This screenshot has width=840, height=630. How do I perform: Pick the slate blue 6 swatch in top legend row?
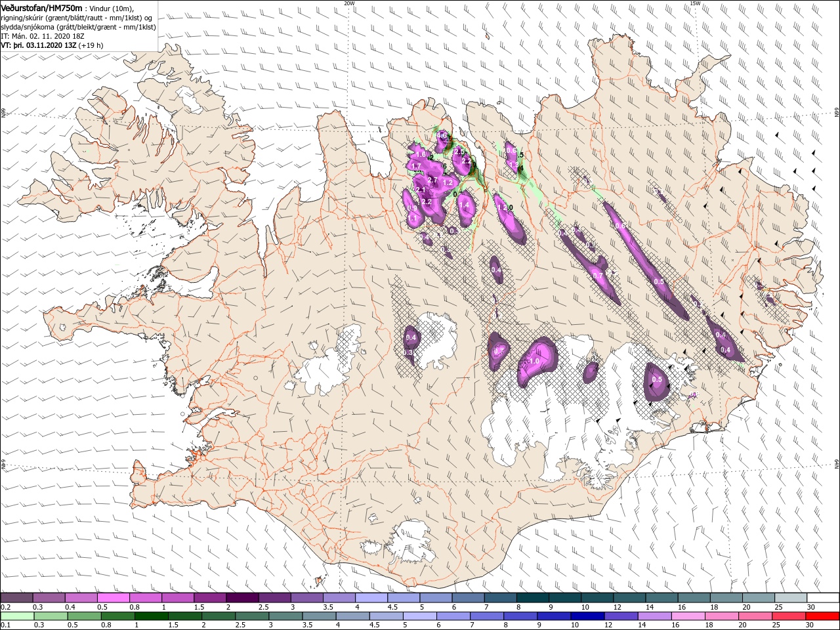[467, 598]
